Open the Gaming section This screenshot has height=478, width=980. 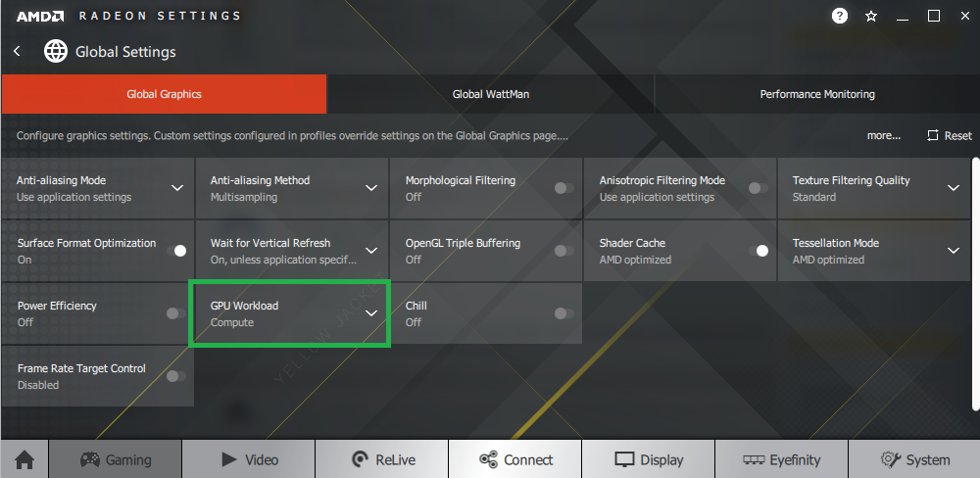click(x=116, y=460)
